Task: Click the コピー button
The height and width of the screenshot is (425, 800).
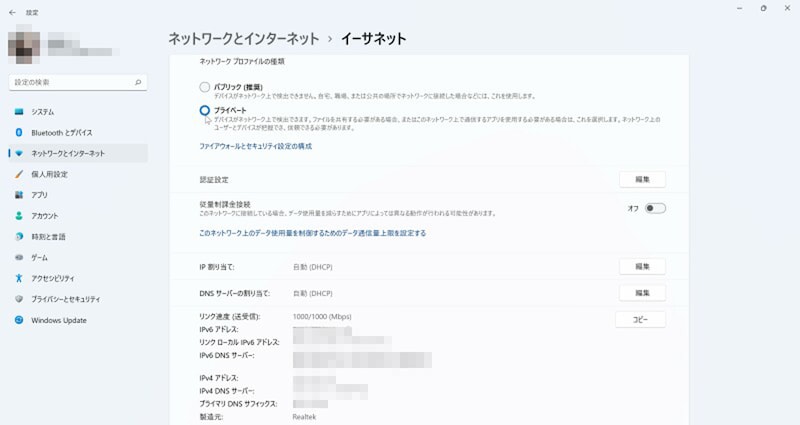Action: 640,320
